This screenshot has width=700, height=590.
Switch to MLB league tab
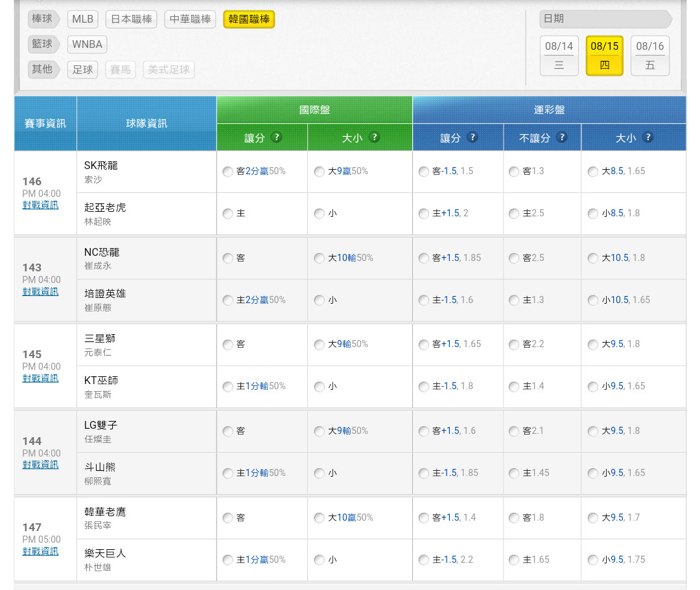point(82,19)
